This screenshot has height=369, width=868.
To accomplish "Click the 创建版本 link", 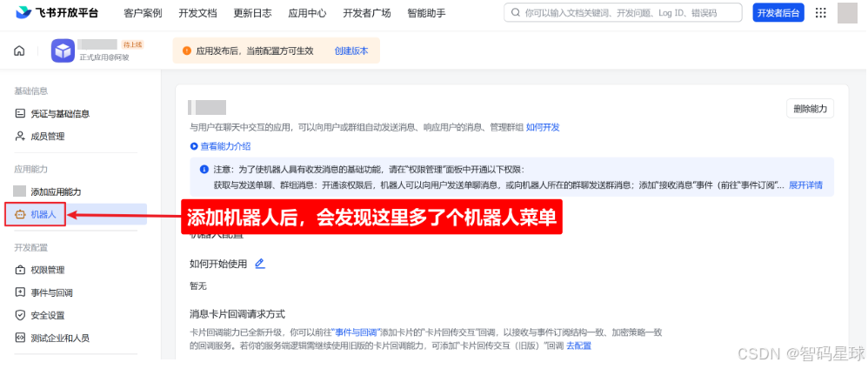I will [x=351, y=51].
